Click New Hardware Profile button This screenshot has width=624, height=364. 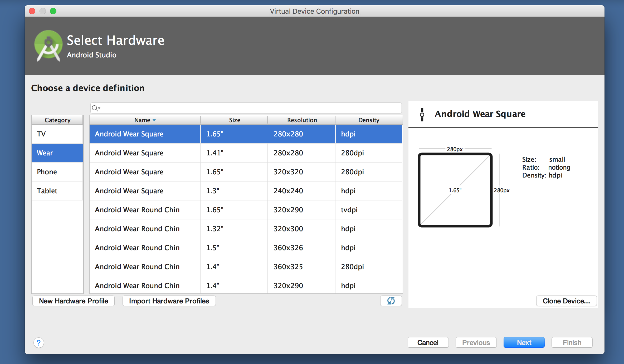[74, 301]
